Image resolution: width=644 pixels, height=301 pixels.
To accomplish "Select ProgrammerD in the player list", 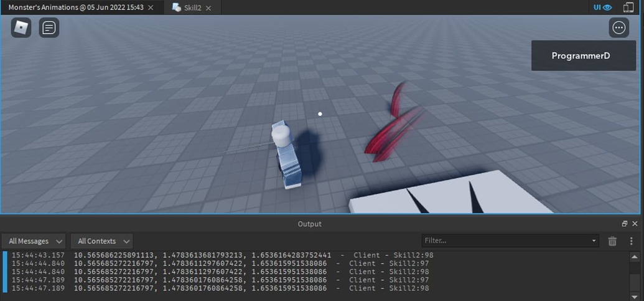I will tap(583, 55).
